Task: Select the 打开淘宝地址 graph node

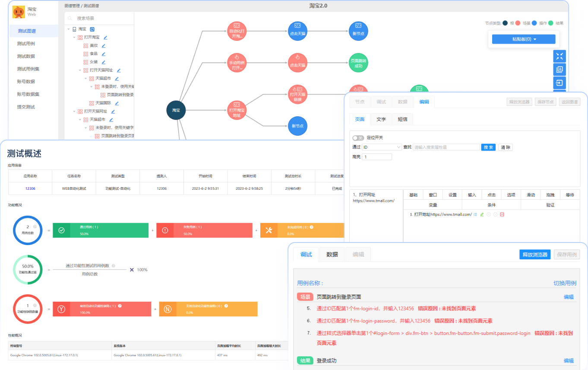Action: 237,110
